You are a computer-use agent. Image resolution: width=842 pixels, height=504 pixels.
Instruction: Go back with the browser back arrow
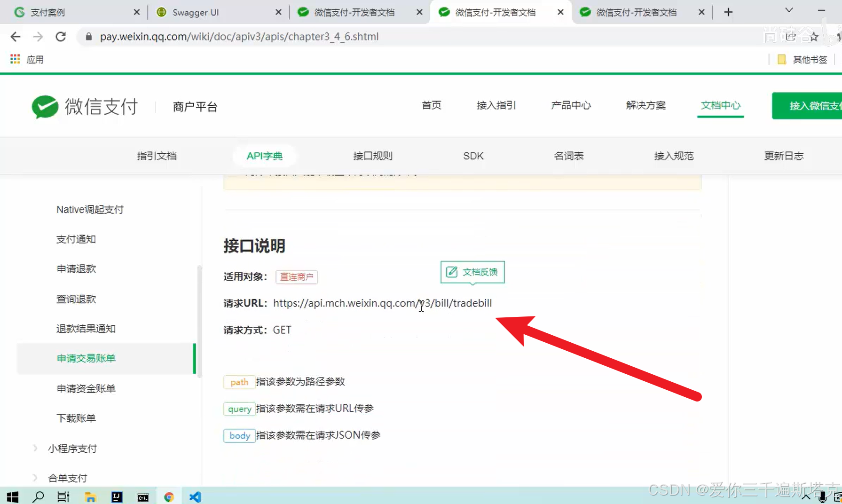(16, 37)
